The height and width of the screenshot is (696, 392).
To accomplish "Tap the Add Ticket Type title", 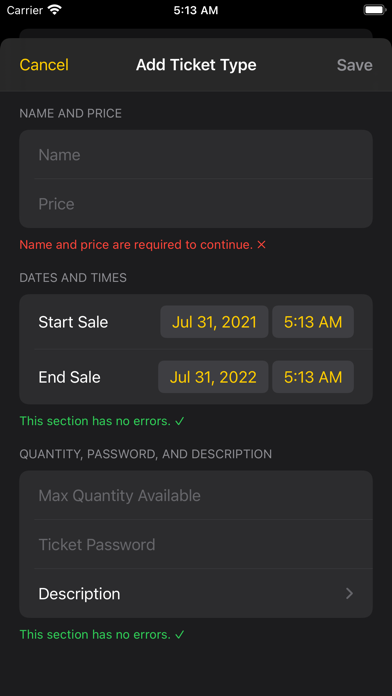I will [196, 65].
